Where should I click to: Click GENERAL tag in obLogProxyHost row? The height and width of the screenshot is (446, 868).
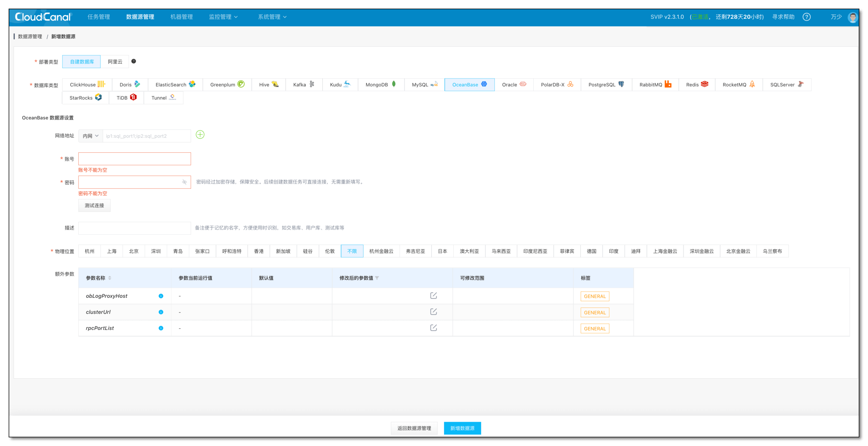(x=595, y=296)
